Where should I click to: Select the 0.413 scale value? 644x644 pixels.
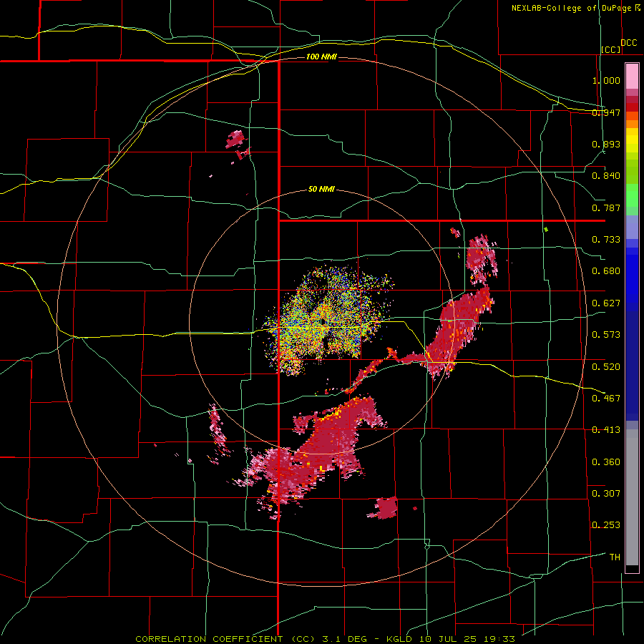point(606,430)
